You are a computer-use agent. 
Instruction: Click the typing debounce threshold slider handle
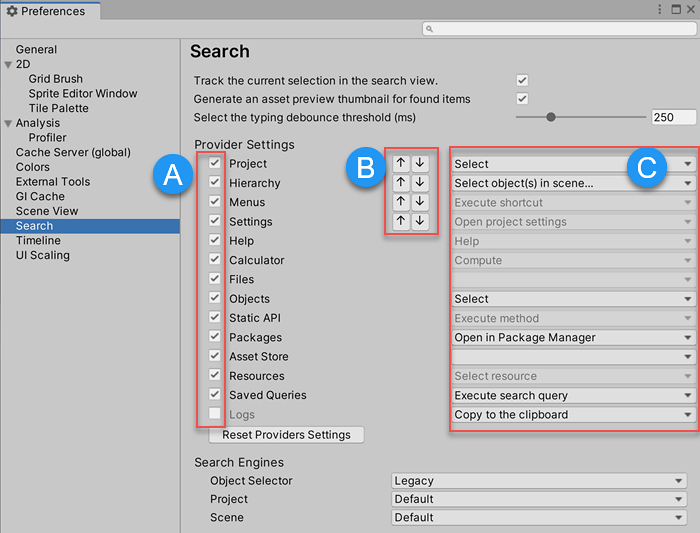pyautogui.click(x=551, y=117)
